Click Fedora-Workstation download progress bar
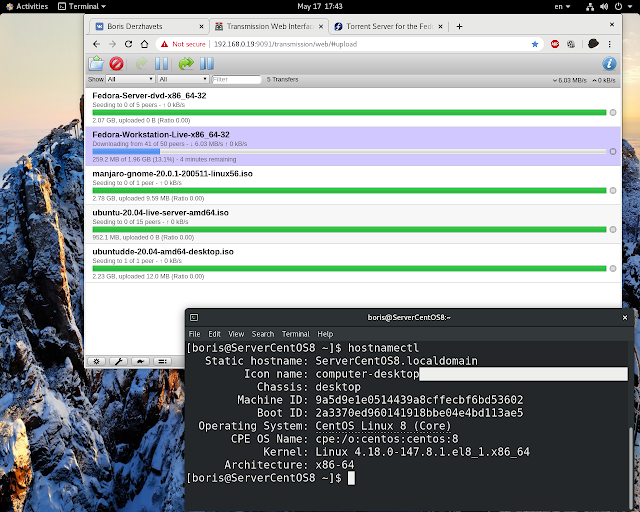This screenshot has width=640, height=512. point(349,151)
